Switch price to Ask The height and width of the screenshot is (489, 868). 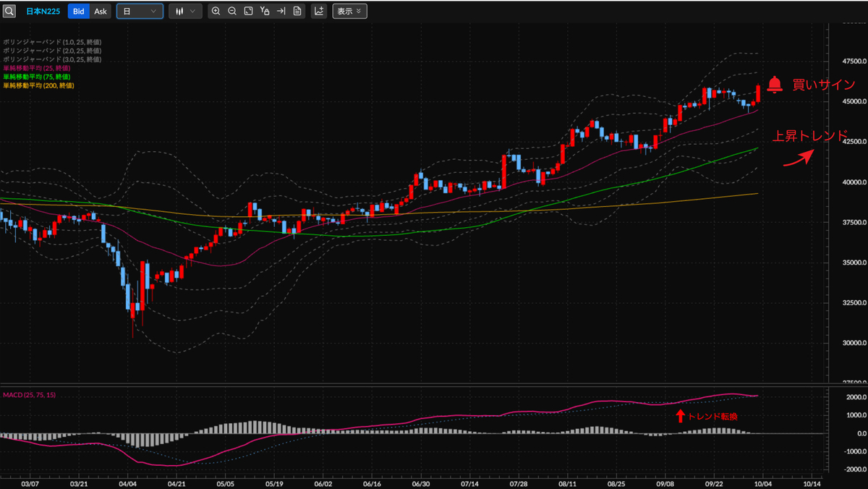tap(101, 12)
